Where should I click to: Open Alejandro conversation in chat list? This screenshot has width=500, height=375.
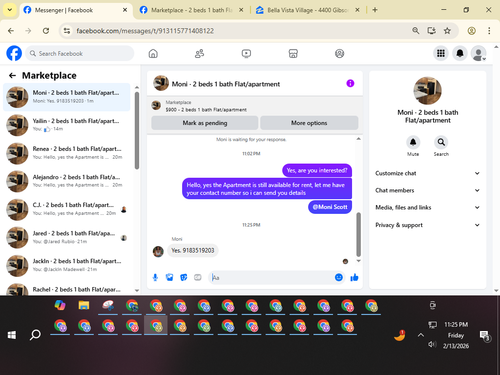[x=67, y=181]
